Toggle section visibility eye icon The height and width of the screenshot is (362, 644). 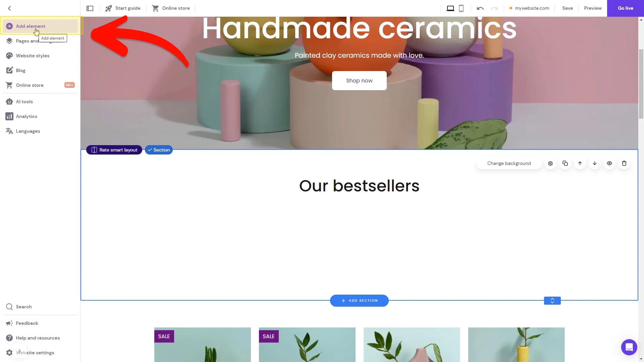pos(609,163)
